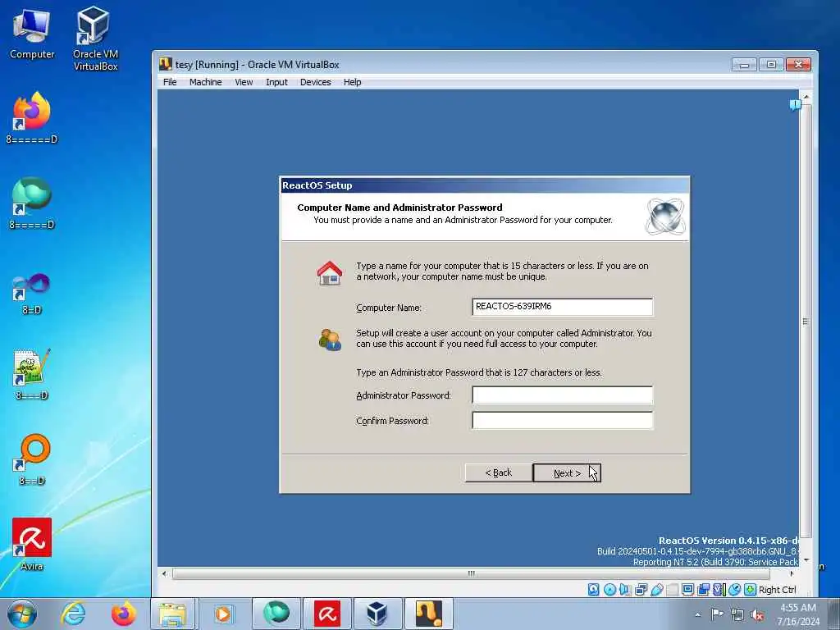Click the recording status icon
This screenshot has width=840, height=630.
[x=703, y=589]
